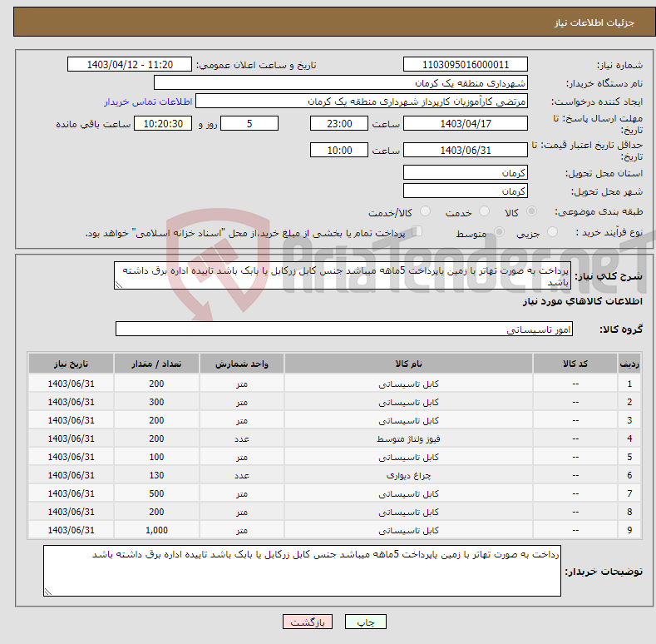Click the resize handle of توضیحات خریدار textarea
The image size is (656, 644).
(x=48, y=592)
